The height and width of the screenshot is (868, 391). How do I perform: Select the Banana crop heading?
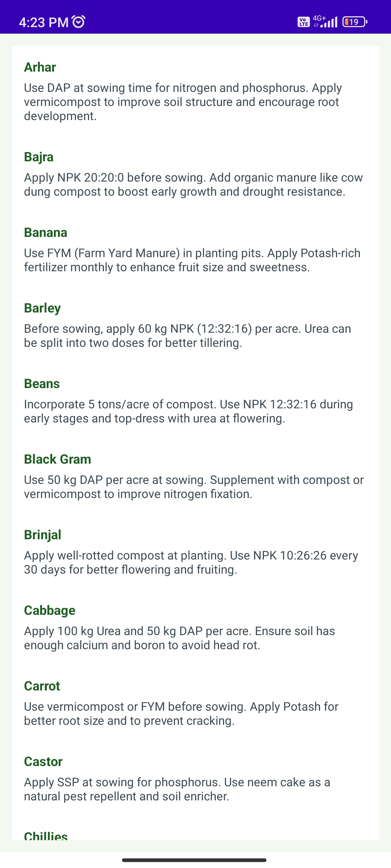pyautogui.click(x=46, y=233)
